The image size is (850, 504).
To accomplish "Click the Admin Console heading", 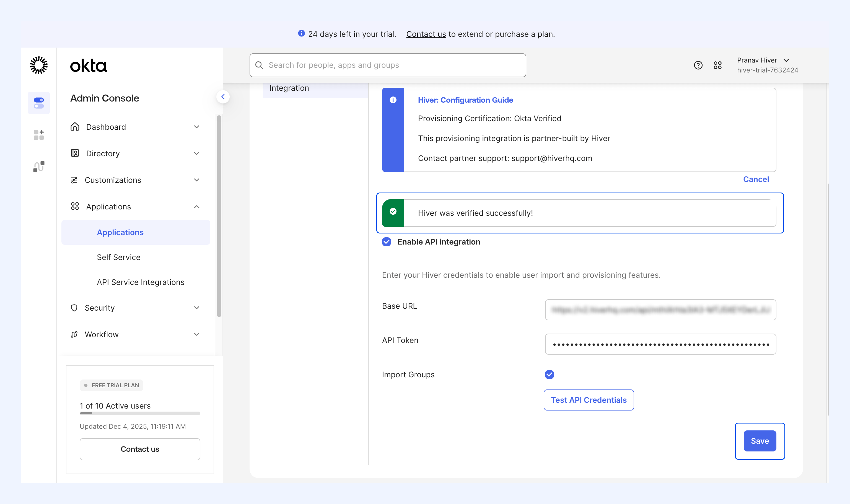I will 105,98.
